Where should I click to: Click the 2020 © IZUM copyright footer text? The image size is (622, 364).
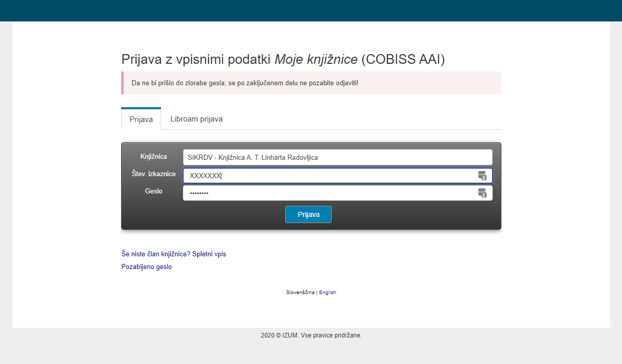click(x=311, y=335)
